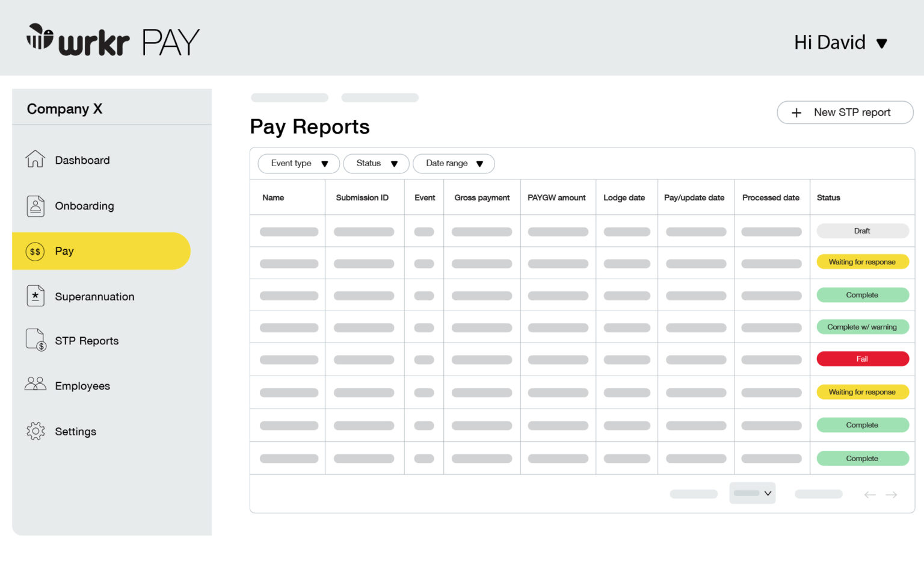Click the next-page arrow in pagination
The image size is (924, 561).
point(892,494)
